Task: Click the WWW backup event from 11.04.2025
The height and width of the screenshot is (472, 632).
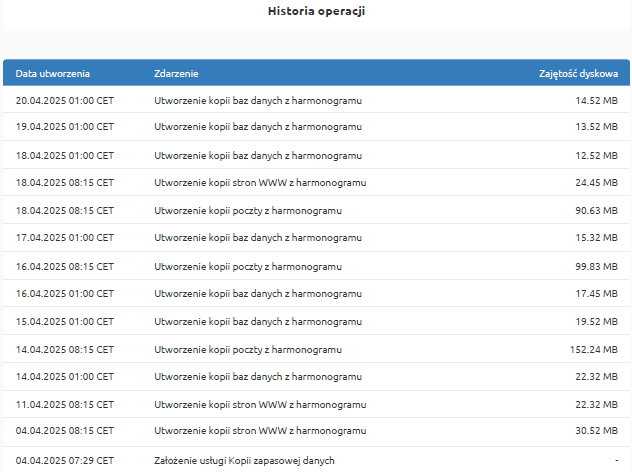Action: coord(260,404)
